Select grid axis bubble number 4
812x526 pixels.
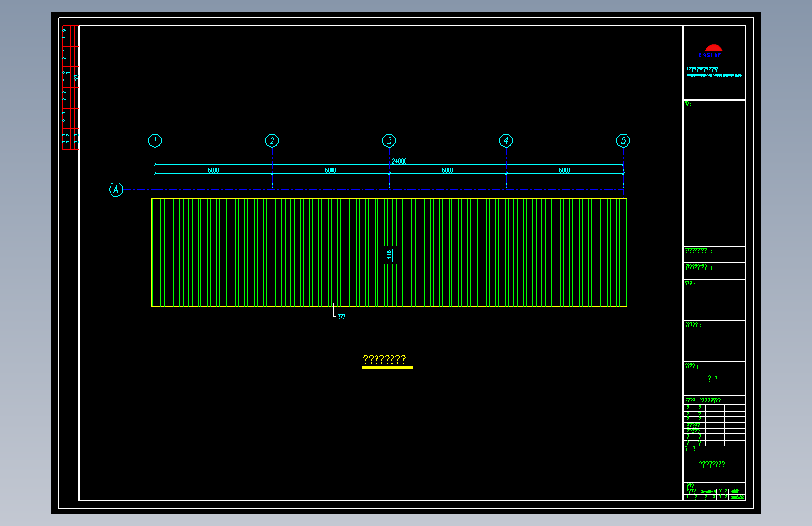(x=506, y=140)
